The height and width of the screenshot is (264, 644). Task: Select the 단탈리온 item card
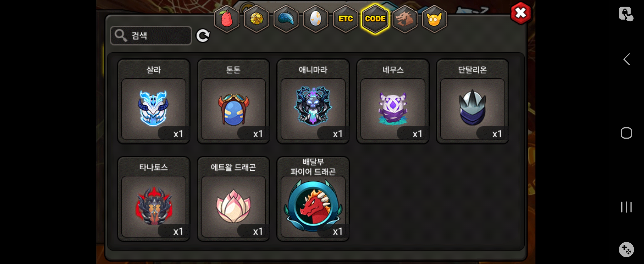coord(473,101)
